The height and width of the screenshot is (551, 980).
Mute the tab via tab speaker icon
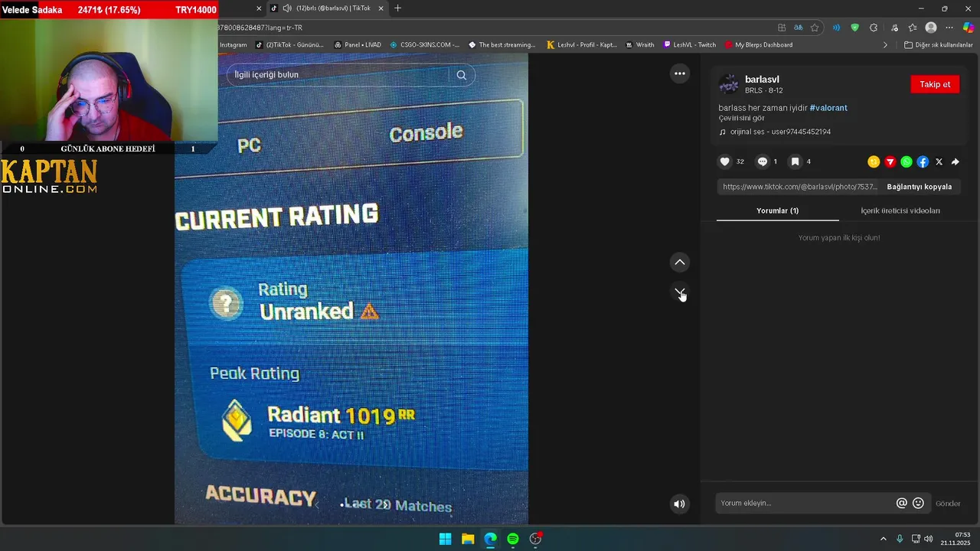(x=286, y=8)
